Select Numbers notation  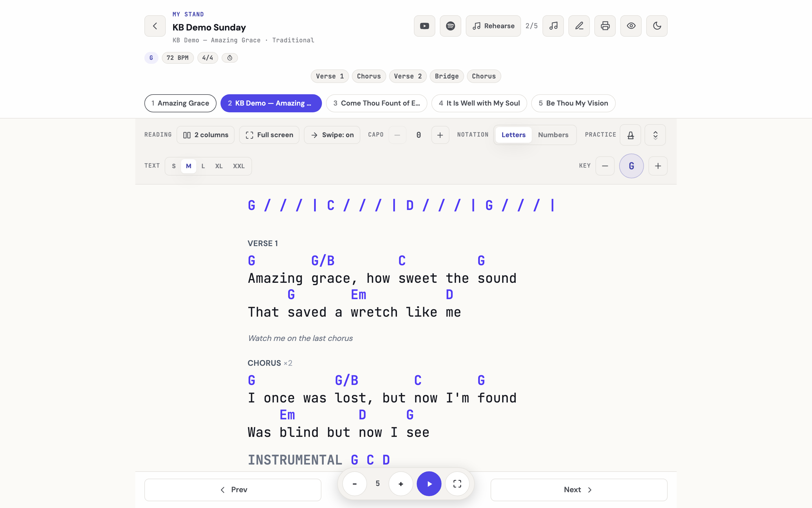pyautogui.click(x=553, y=135)
